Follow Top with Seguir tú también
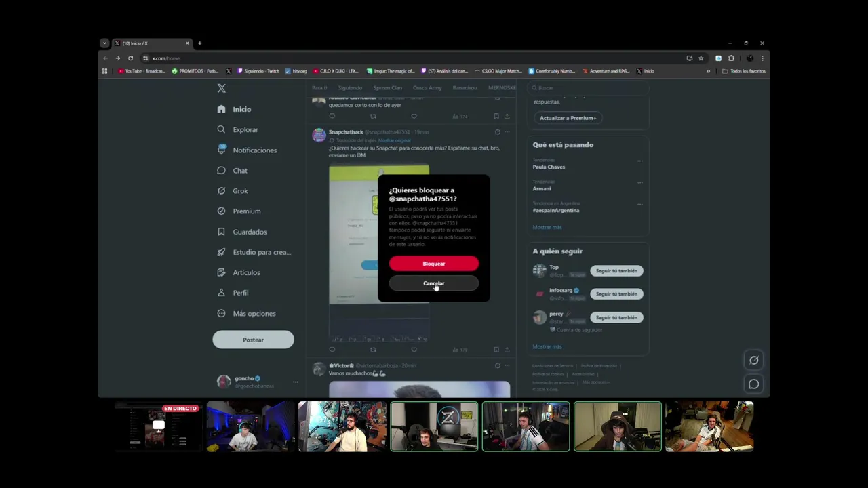The height and width of the screenshot is (488, 868). click(x=616, y=271)
